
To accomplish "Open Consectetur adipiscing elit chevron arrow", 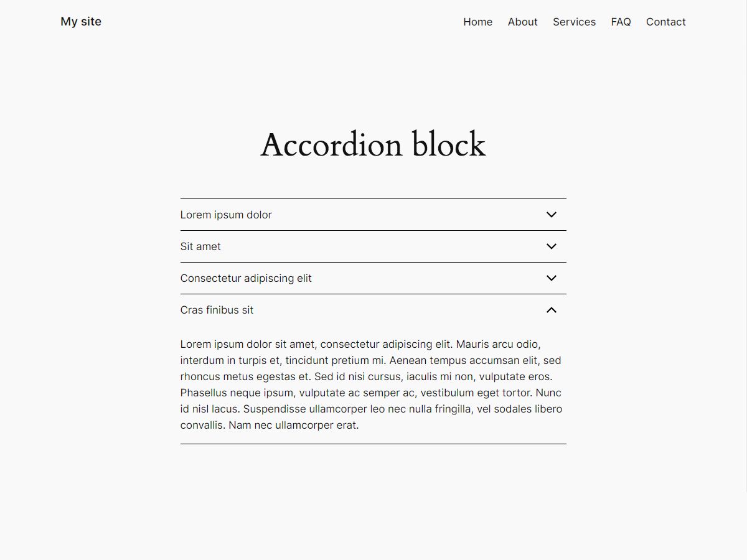I will click(x=551, y=278).
